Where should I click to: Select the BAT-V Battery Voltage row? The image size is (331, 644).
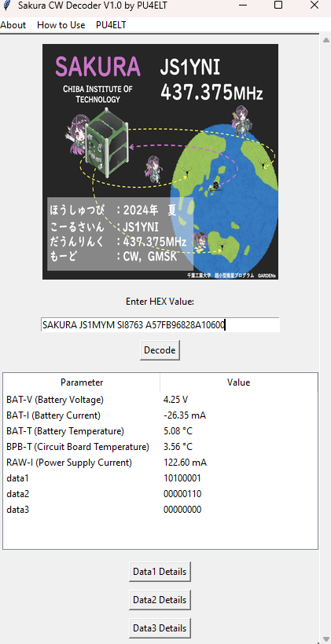click(160, 399)
